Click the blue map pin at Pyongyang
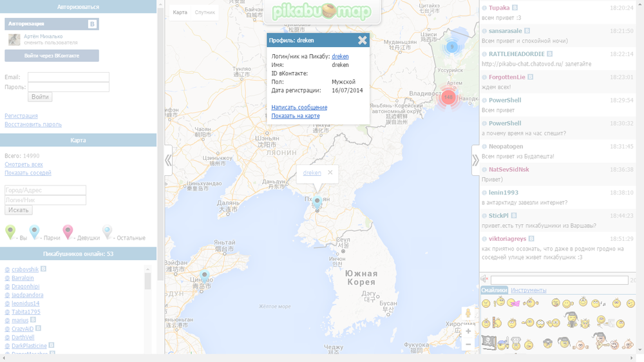Viewport: 644px width, 362px height. (317, 202)
